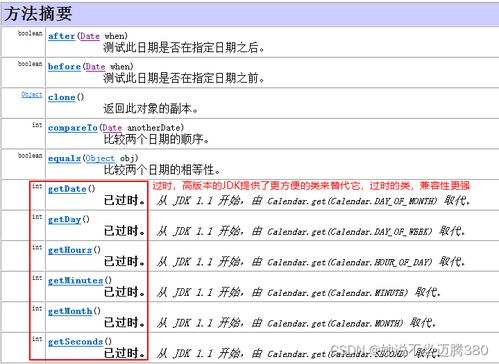
Task: Open the compareTo method link
Action: tap(73, 128)
